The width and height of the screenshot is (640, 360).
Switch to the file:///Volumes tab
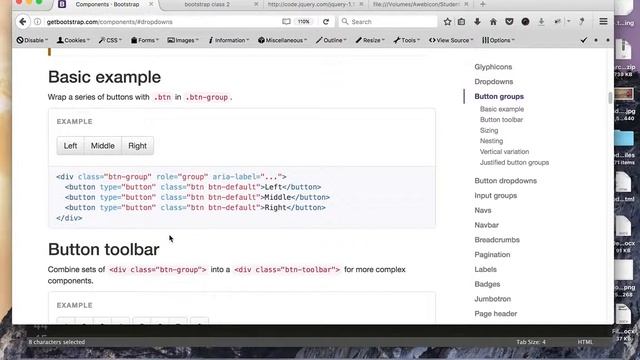416,4
